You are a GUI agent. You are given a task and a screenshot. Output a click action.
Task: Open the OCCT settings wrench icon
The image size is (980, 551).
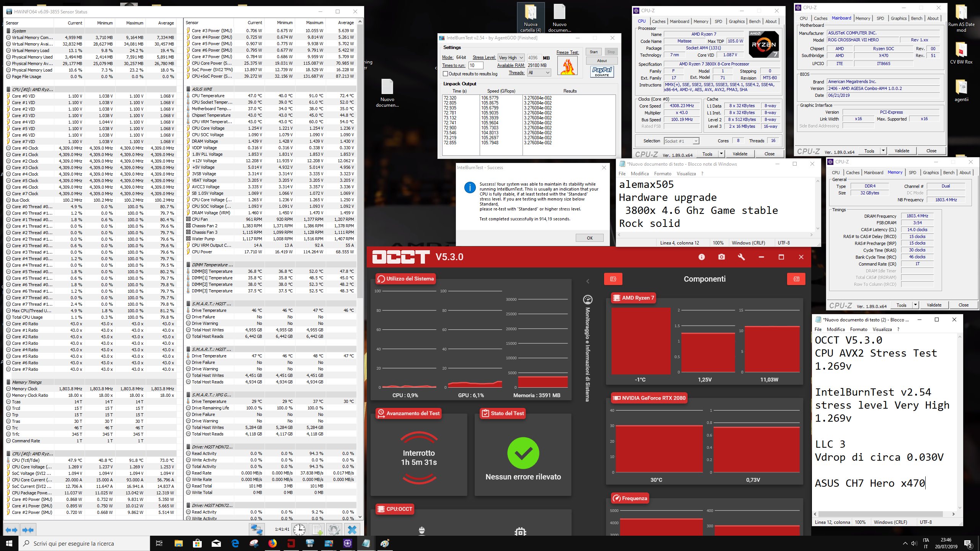click(741, 257)
